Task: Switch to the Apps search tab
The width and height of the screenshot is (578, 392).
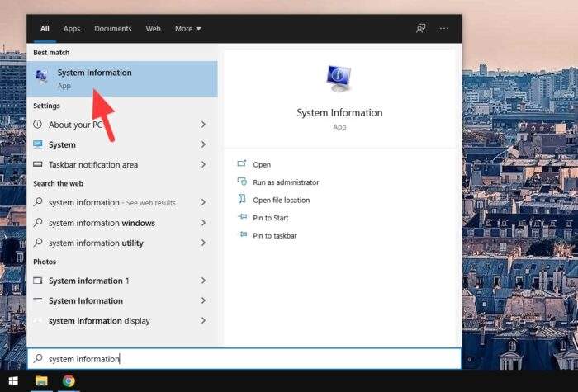Action: (x=72, y=28)
